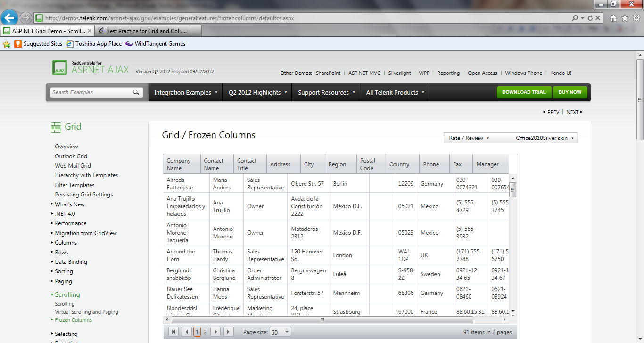Open the Silverlight demos link
644x343 pixels.
pos(400,73)
